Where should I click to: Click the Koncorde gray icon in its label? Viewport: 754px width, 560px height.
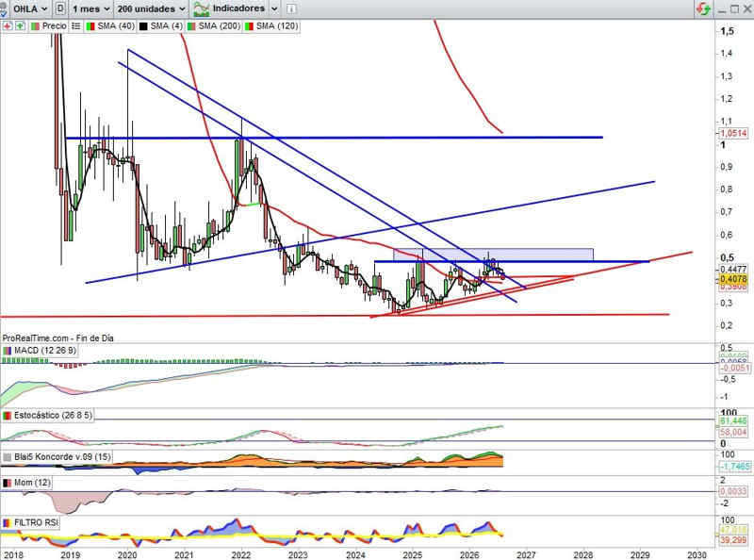point(8,456)
